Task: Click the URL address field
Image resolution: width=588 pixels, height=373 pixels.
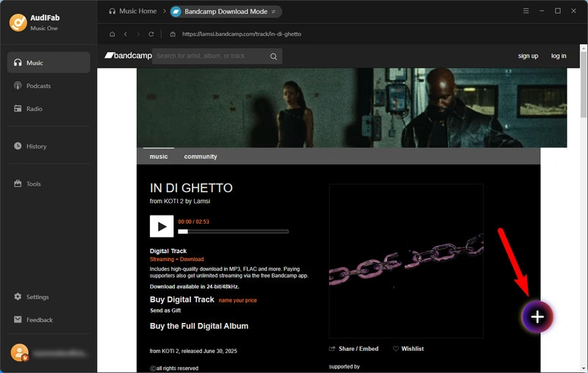Action: [242, 34]
